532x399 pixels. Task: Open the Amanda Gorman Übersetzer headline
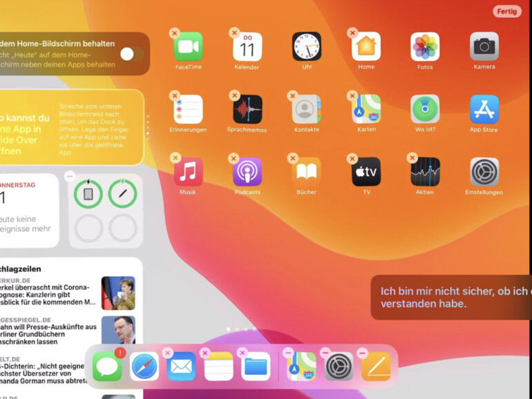[x=42, y=373]
